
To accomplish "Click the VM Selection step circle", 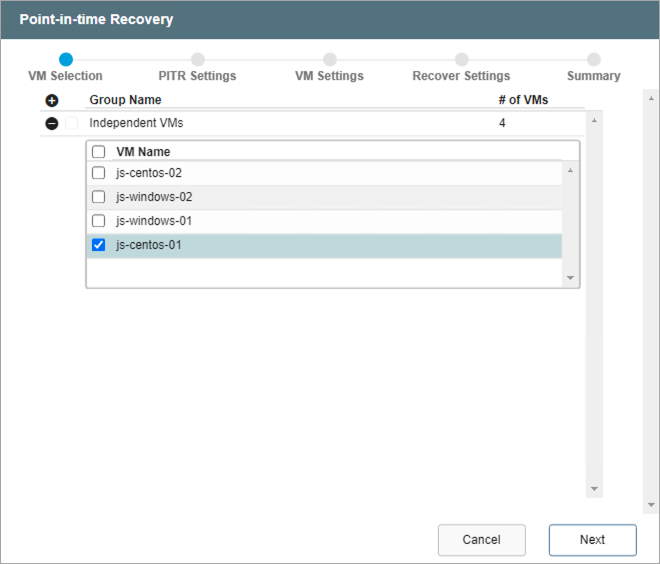I will click(65, 60).
